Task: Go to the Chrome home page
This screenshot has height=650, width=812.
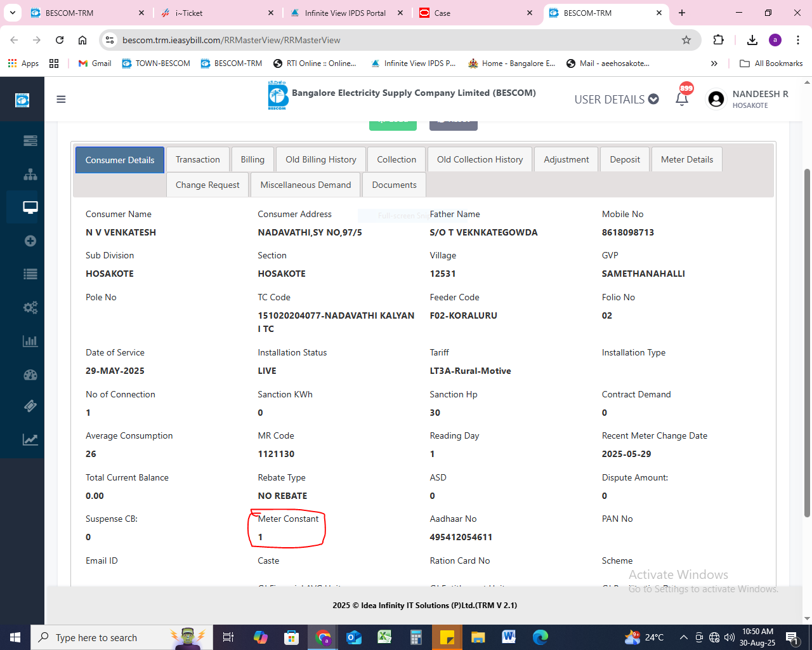Action: (82, 40)
